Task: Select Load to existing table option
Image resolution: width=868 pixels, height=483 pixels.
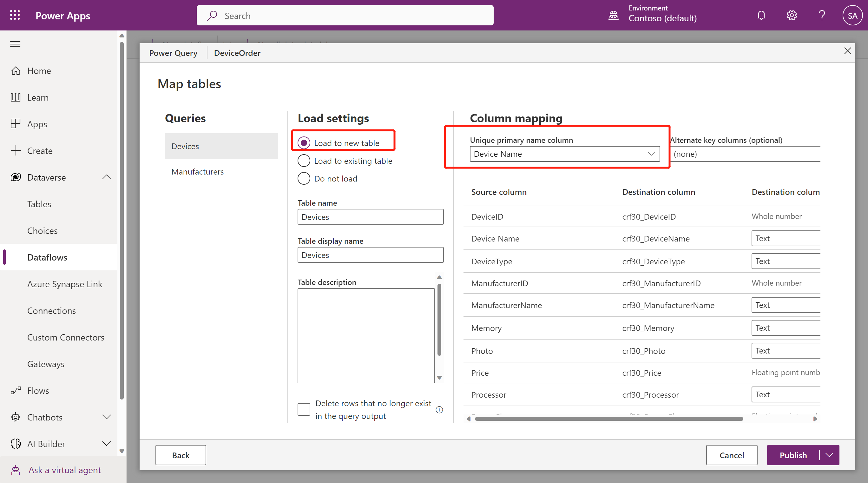Action: point(304,161)
